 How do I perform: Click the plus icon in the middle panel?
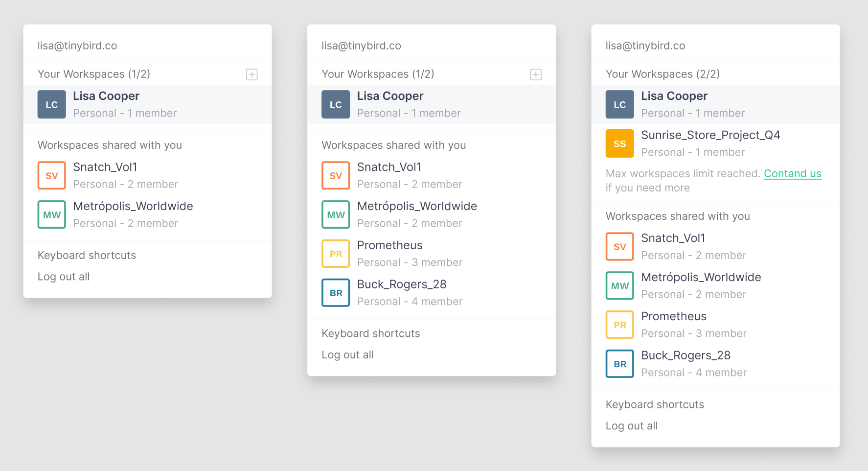tap(536, 74)
